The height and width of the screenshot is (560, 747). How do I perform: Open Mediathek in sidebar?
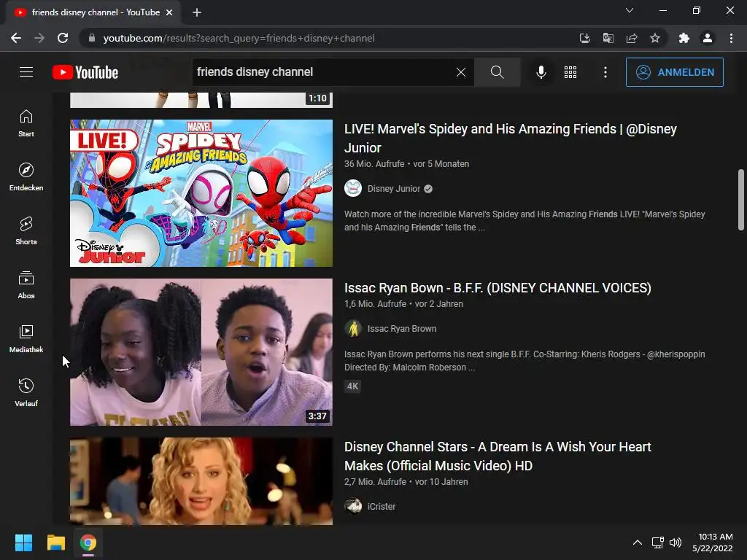pyautogui.click(x=26, y=338)
